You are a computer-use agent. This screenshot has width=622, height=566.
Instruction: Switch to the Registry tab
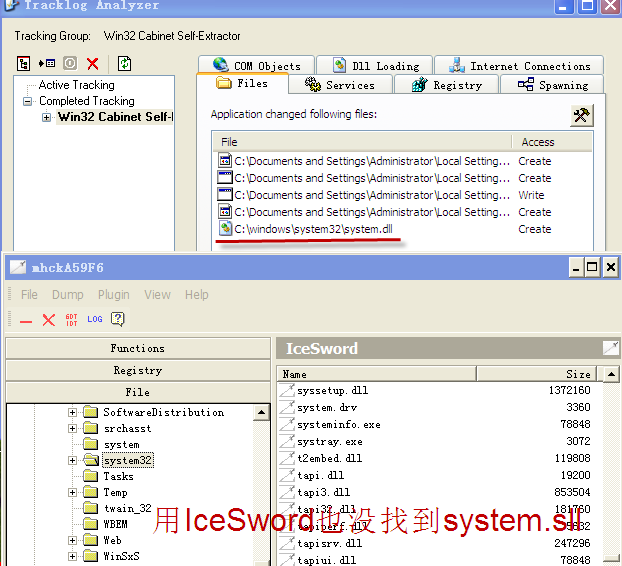click(446, 85)
